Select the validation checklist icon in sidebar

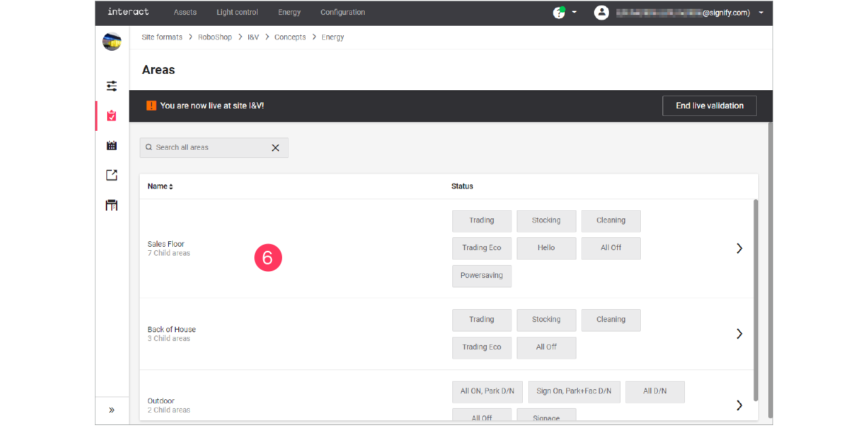(112, 115)
